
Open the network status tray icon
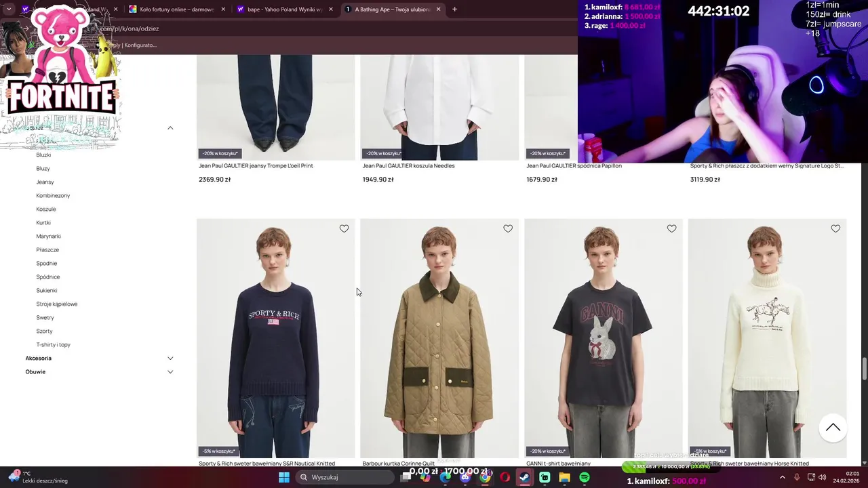[810, 477]
